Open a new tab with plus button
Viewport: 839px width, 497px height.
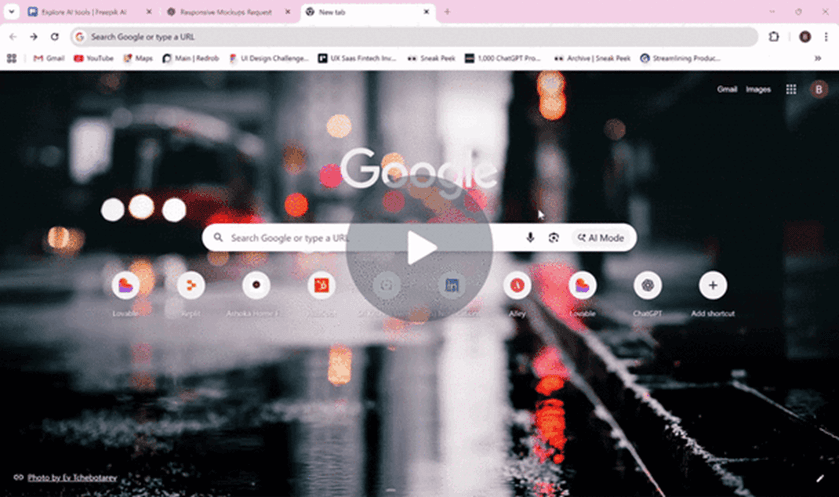(447, 12)
